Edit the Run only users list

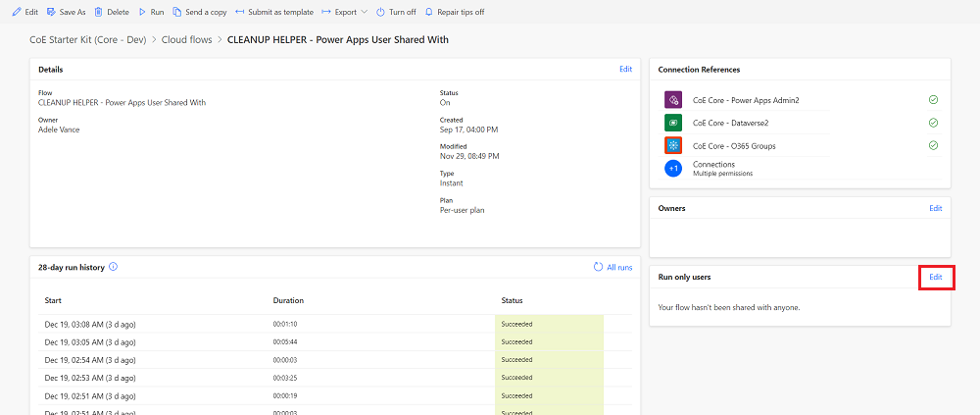tap(936, 278)
